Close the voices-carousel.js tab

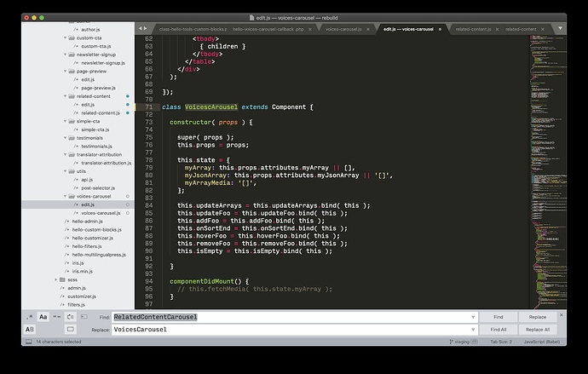[x=368, y=29]
